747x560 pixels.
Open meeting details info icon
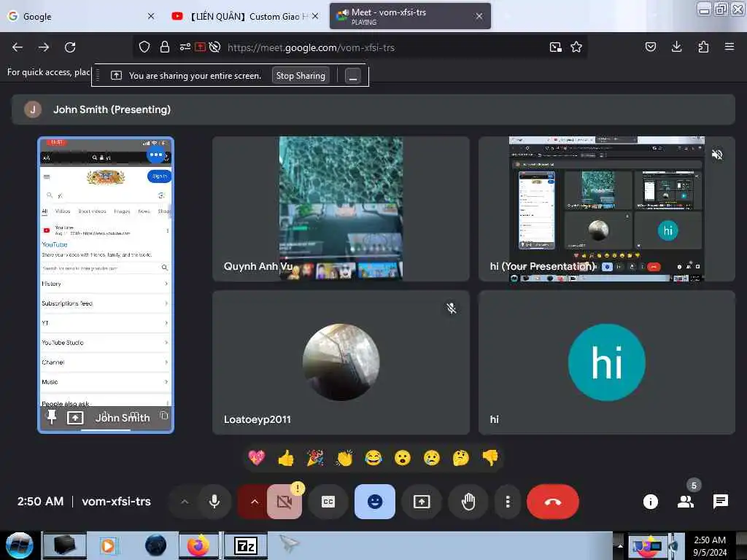[650, 502]
